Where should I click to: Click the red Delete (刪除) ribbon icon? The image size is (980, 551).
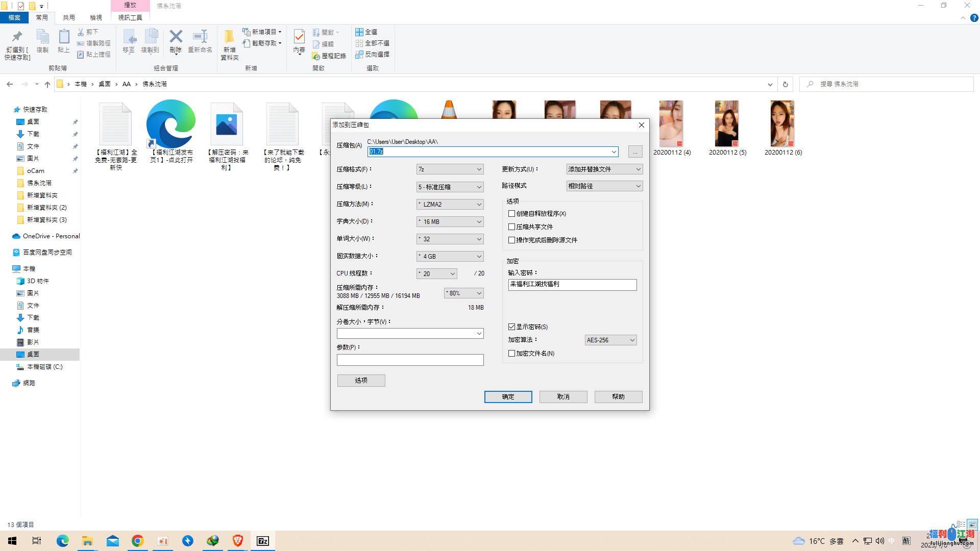click(176, 37)
